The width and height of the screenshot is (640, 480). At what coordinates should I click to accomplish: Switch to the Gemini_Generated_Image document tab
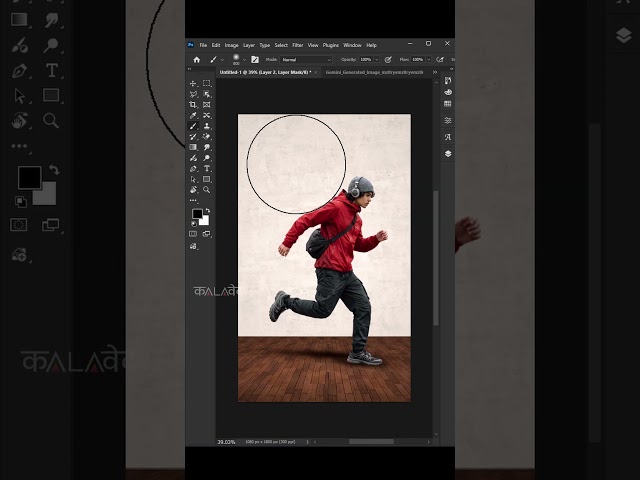pyautogui.click(x=374, y=72)
